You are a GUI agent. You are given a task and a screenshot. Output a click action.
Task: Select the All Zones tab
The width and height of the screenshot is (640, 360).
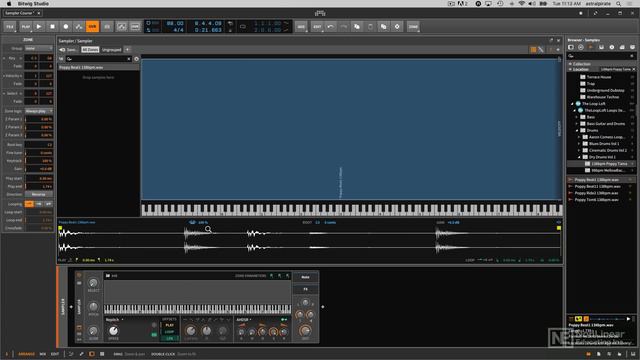pos(90,50)
